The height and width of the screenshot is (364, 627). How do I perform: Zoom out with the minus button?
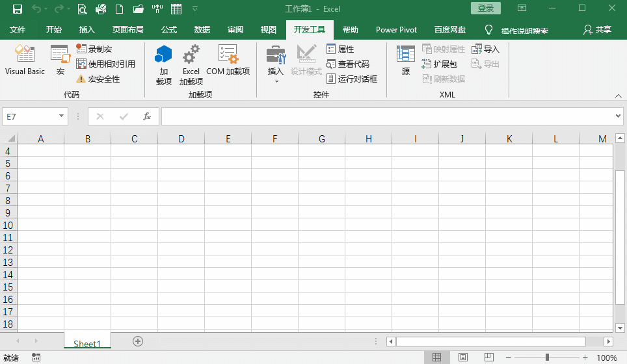[x=508, y=357]
